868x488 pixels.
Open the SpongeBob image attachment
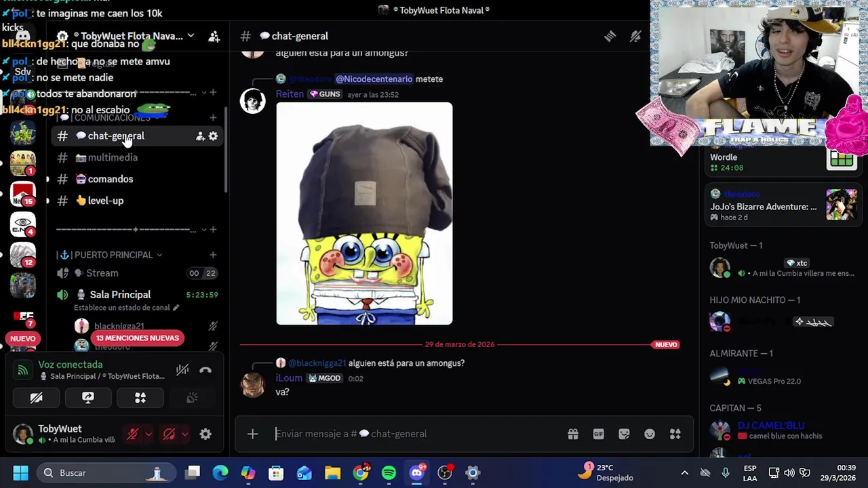click(364, 213)
